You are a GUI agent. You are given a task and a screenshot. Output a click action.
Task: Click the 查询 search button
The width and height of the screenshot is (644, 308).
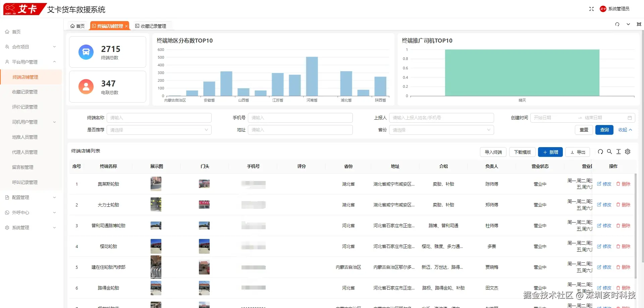pos(604,130)
